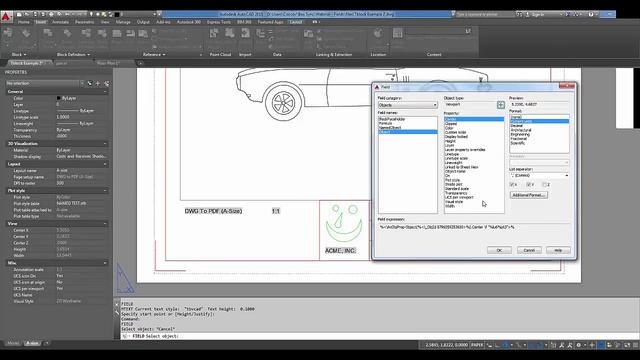
Task: Click the Field icon in Data panel
Action: pos(260,33)
